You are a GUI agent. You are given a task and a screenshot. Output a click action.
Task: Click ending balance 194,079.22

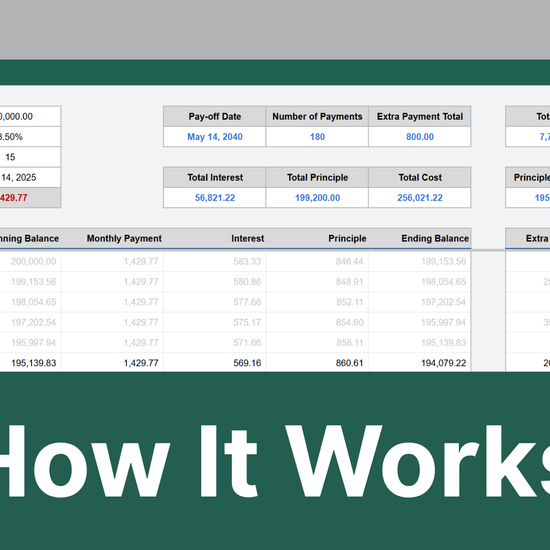pos(443,363)
